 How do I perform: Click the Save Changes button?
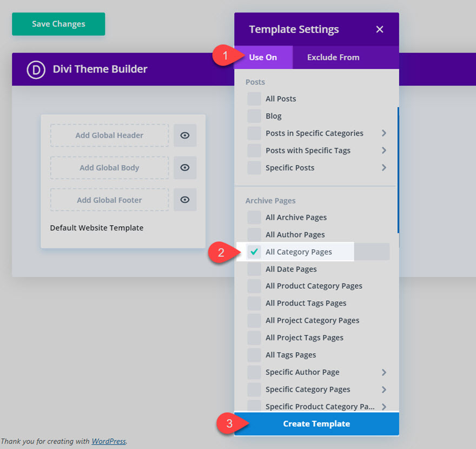58,24
